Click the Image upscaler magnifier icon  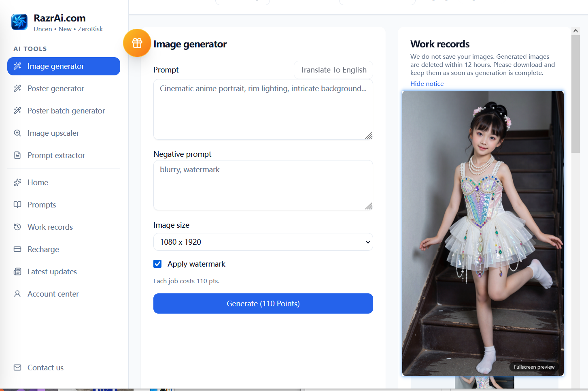click(x=17, y=133)
